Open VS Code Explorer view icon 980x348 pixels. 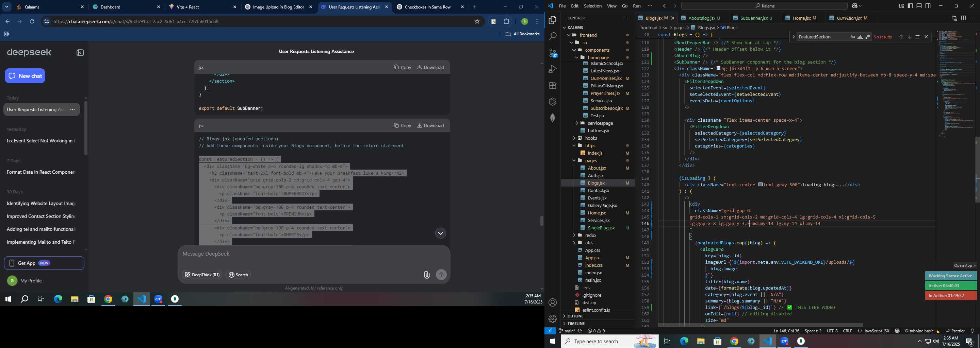(x=552, y=20)
